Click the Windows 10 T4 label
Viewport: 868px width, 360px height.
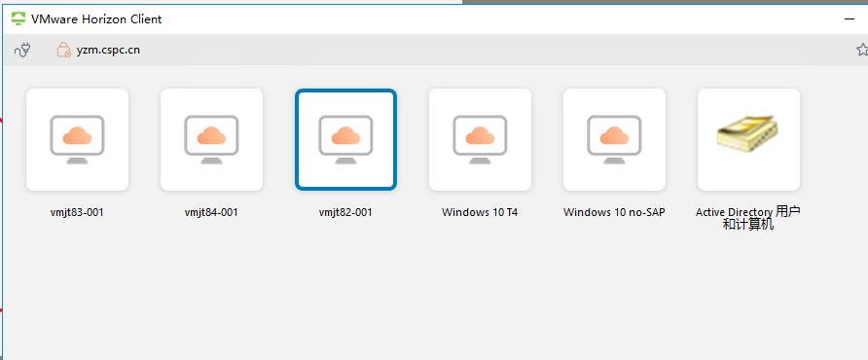pos(480,212)
